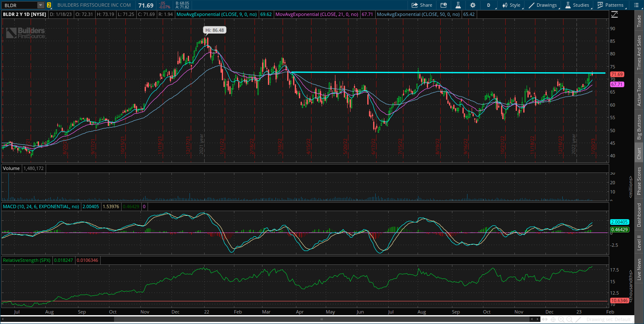The height and width of the screenshot is (324, 644).
Task: Switch to the Level II side tab
Action: pyautogui.click(x=639, y=243)
